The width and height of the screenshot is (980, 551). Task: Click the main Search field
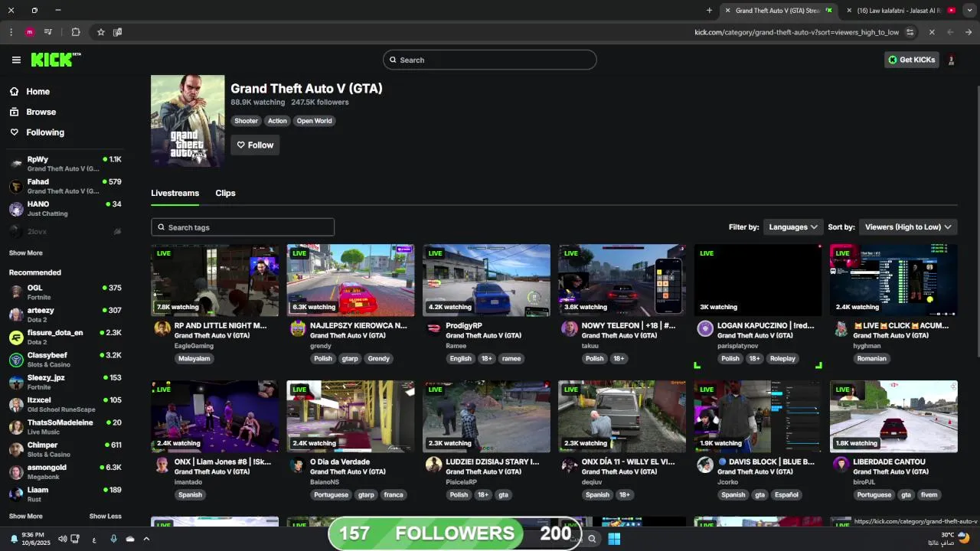point(490,60)
